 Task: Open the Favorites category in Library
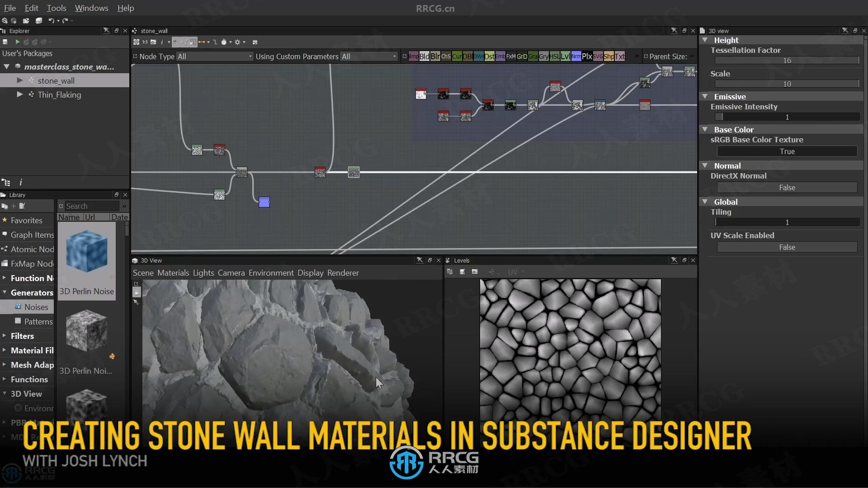(x=26, y=220)
